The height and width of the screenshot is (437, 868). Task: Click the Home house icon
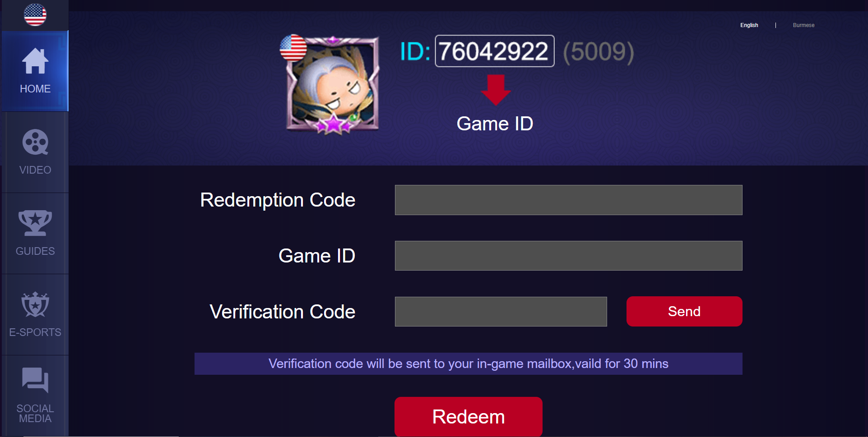click(35, 61)
